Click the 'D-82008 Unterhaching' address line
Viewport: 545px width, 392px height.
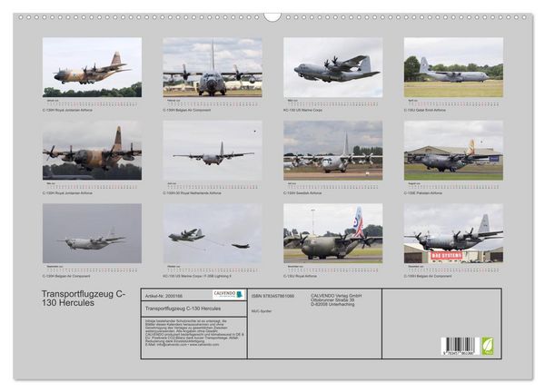coord(332,304)
